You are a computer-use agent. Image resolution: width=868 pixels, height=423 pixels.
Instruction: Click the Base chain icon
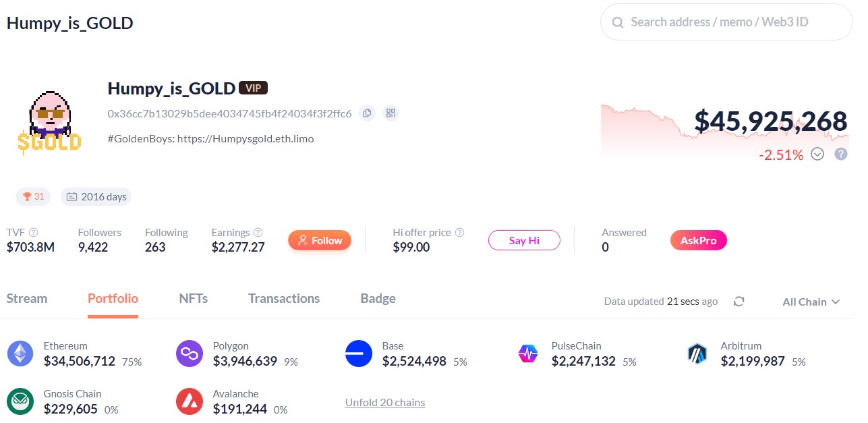(359, 353)
